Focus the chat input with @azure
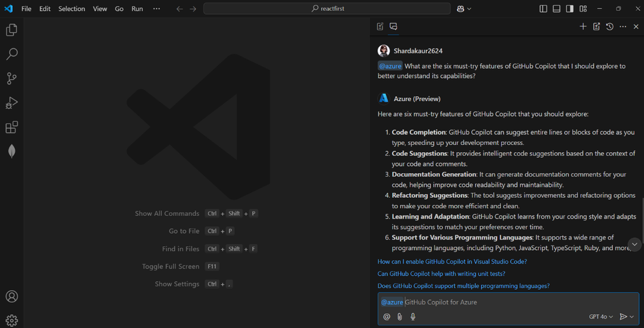Viewport: 644px width, 328px height. 509,302
